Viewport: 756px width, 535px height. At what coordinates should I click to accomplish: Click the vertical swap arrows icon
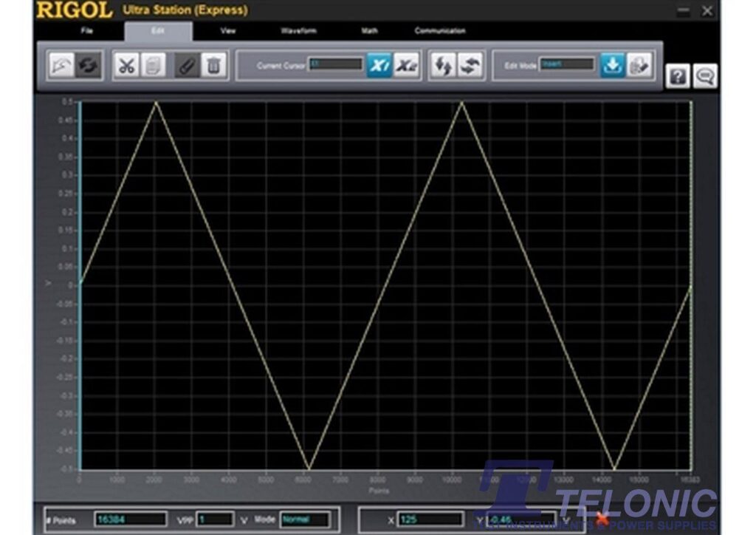point(441,66)
